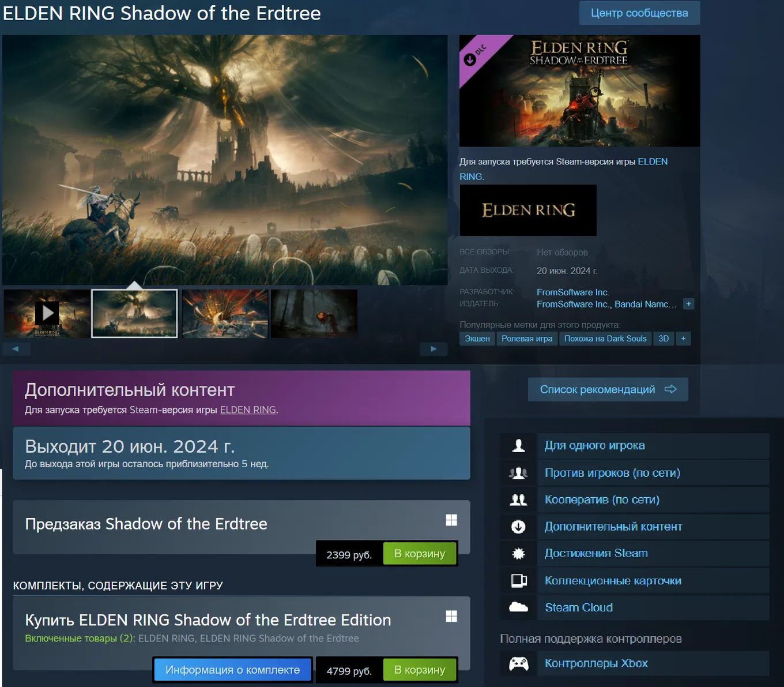
Task: Expand popular tags with plus button
Action: pyautogui.click(x=683, y=339)
